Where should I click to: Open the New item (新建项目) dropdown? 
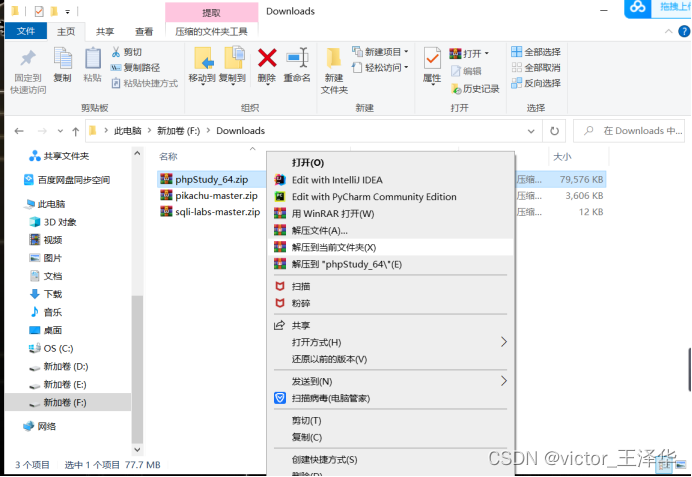click(x=380, y=52)
